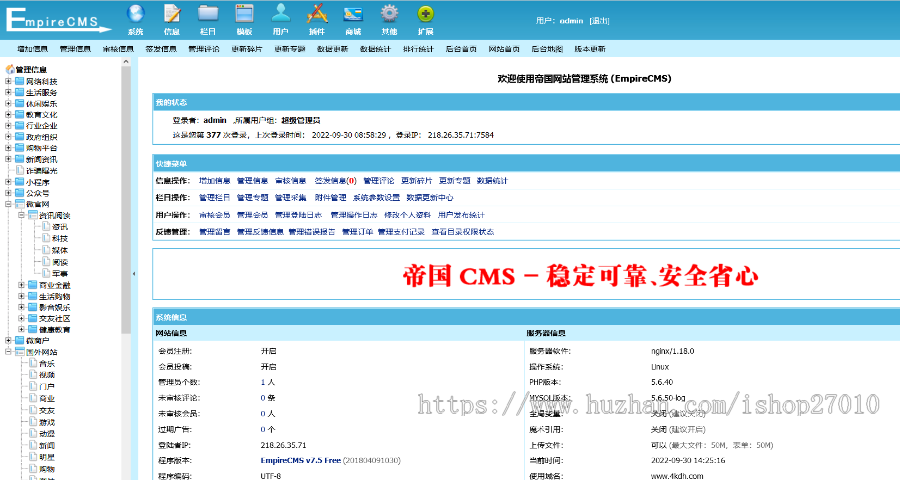This screenshot has width=900, height=480.
Task: Expand the 商业金融 tree node
Action: [21, 285]
